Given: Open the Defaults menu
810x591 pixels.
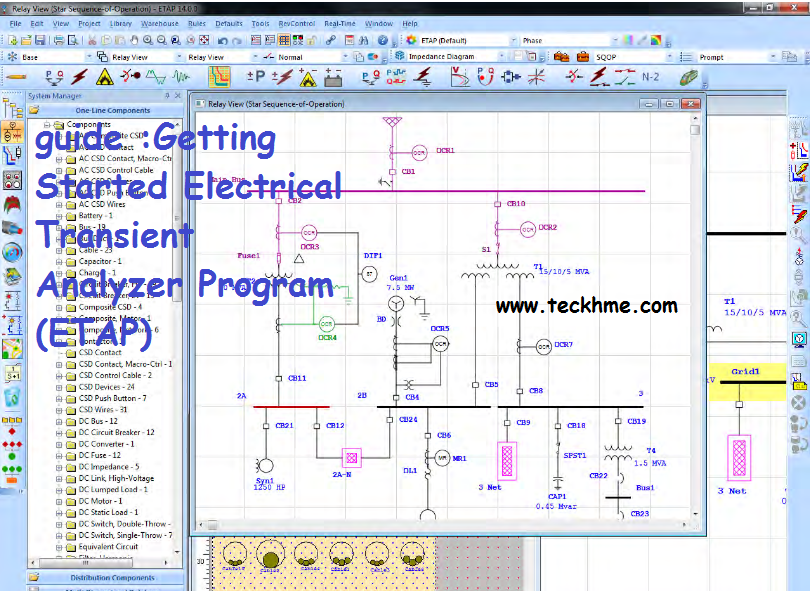Looking at the screenshot, I should pos(229,24).
